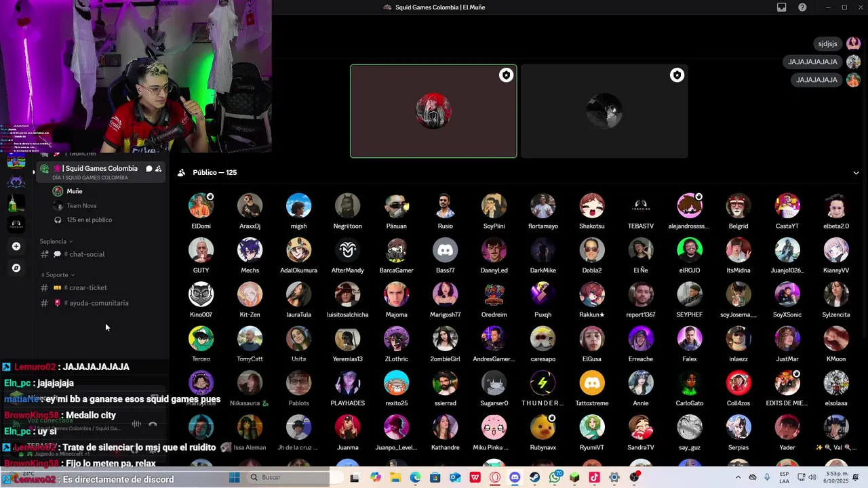Click the moderator badge on the Muñe speaker tile

506,75
